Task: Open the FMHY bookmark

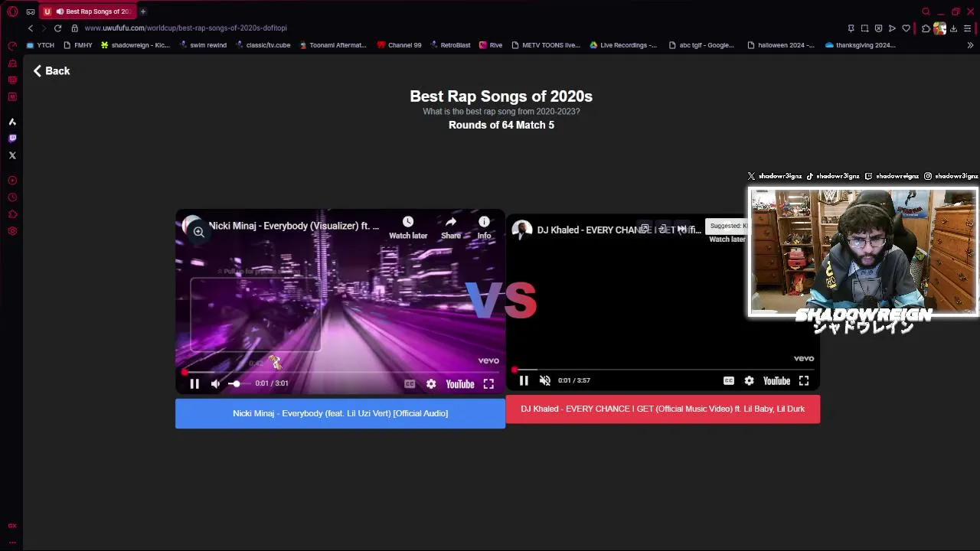Action: pos(77,45)
